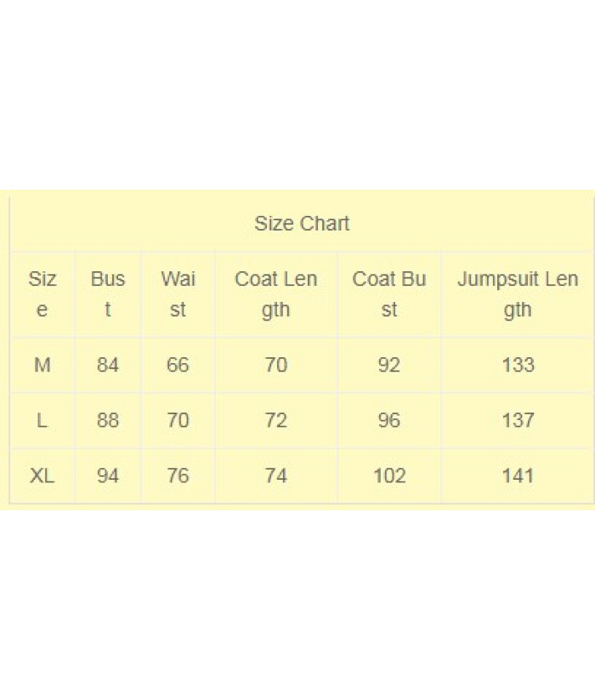
Task: Click coat bust value 96
Action: tap(389, 420)
